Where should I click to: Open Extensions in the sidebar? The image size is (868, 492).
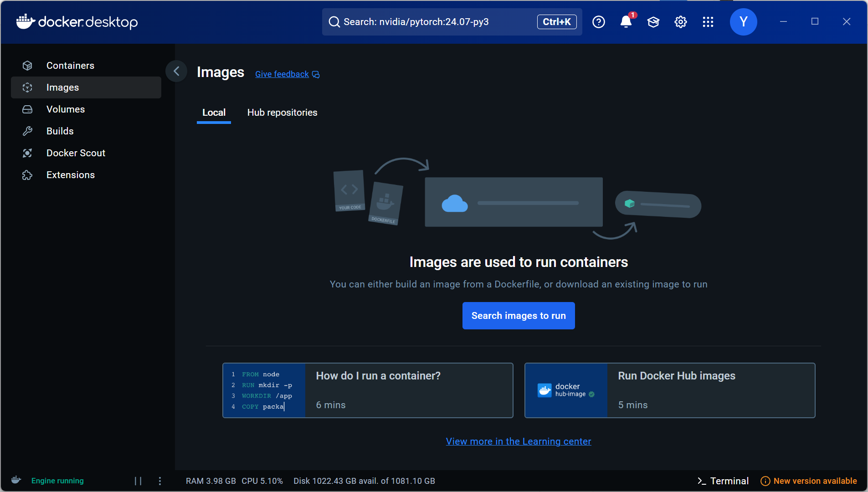86,175
